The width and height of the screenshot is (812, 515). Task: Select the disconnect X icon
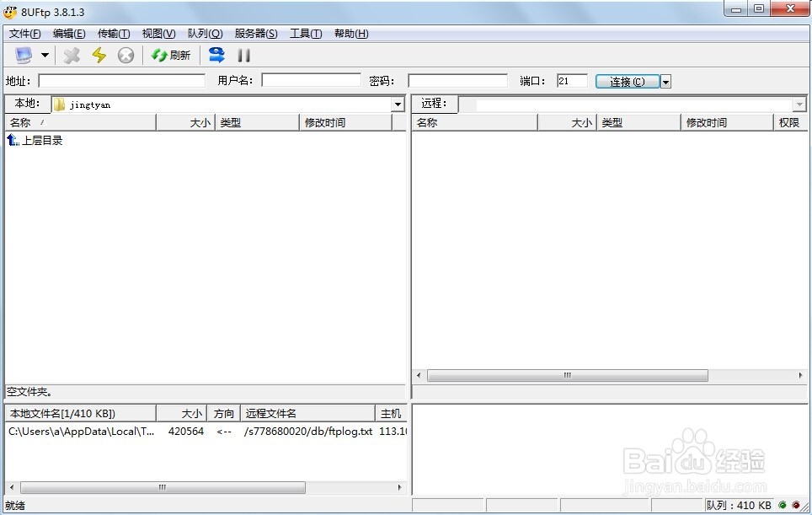click(x=72, y=54)
